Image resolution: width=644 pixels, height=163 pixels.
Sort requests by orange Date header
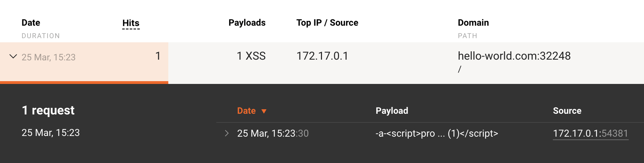coord(246,111)
